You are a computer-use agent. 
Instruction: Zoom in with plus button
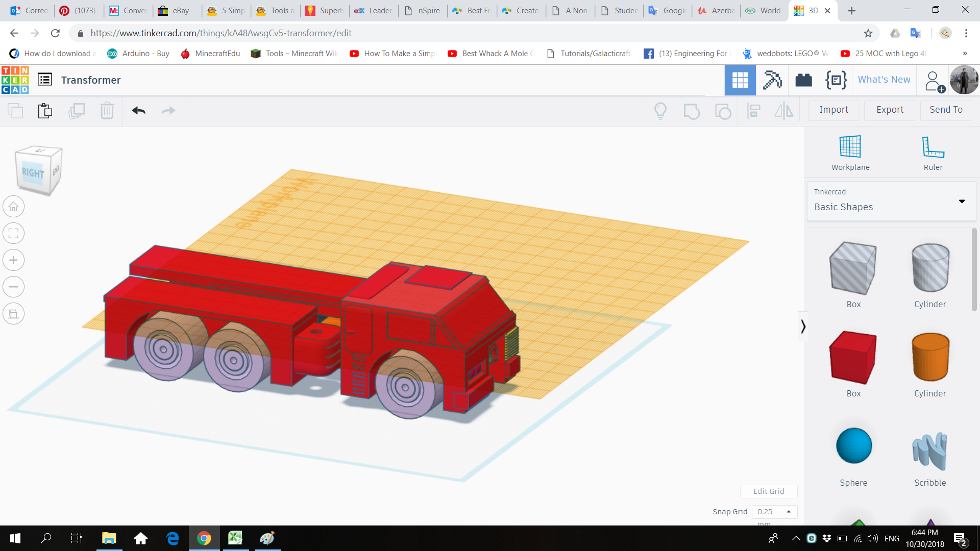[14, 260]
